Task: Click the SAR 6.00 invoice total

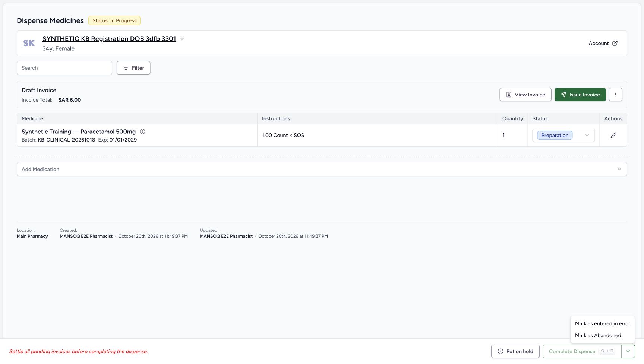Action: click(70, 100)
